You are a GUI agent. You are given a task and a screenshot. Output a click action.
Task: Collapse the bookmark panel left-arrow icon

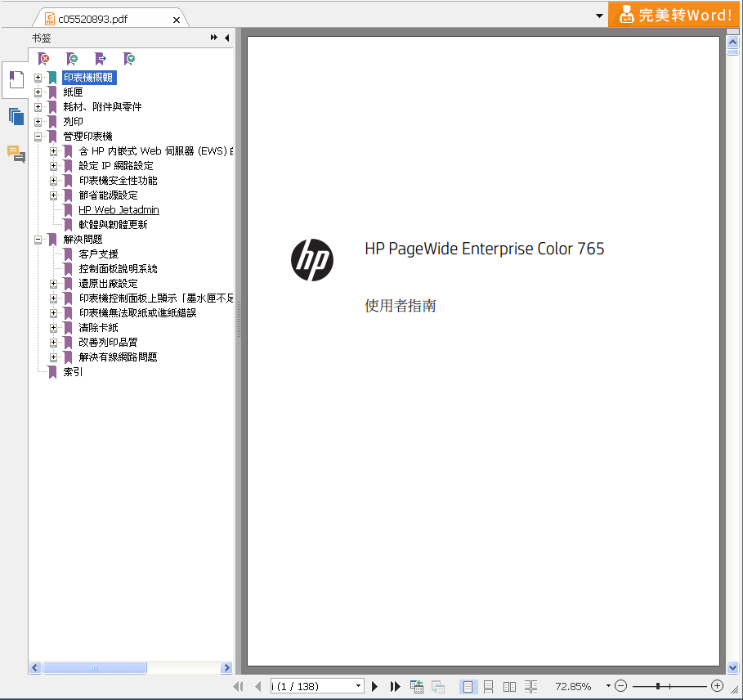pyautogui.click(x=227, y=38)
